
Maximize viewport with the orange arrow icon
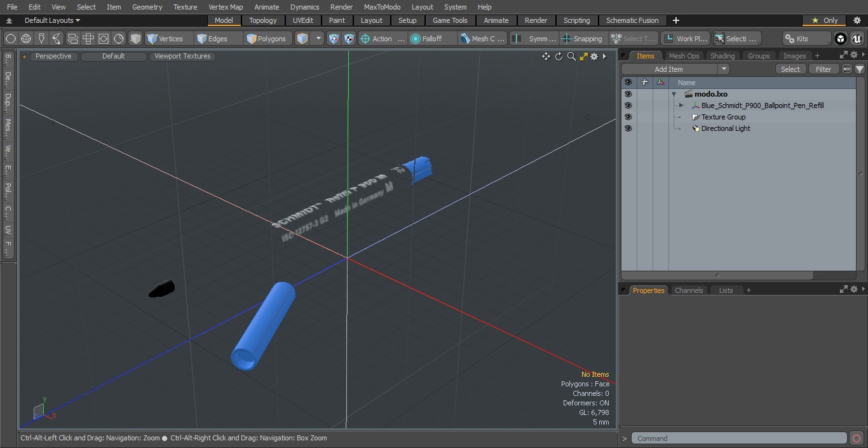[583, 57]
